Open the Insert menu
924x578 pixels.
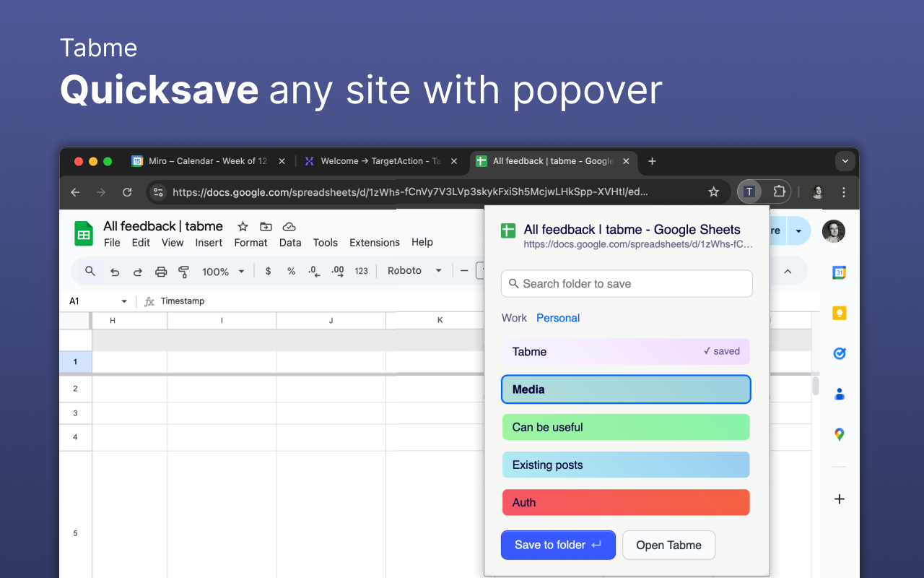click(209, 243)
